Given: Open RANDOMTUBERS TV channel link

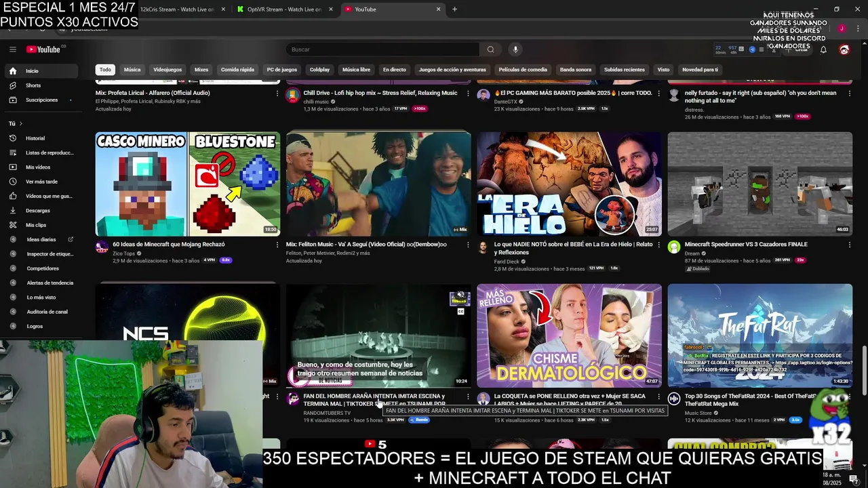Looking at the screenshot, I should 327,413.
